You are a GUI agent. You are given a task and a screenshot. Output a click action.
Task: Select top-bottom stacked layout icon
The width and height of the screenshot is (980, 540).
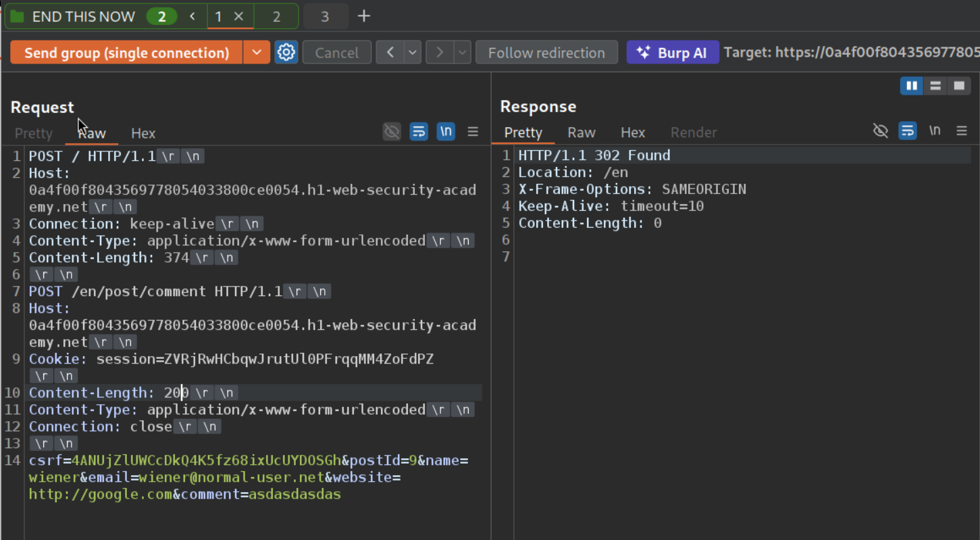coord(935,86)
